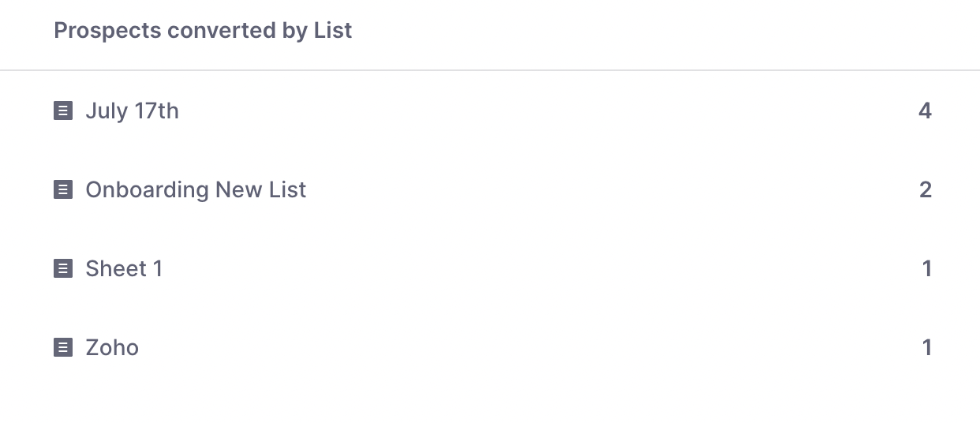Click the text 17th in the first row
The width and height of the screenshot is (980, 423).
click(156, 110)
